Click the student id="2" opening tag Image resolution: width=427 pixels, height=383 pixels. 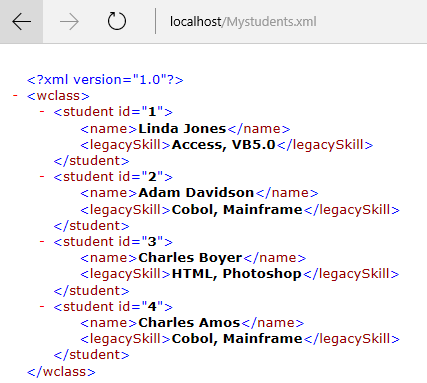click(x=113, y=177)
